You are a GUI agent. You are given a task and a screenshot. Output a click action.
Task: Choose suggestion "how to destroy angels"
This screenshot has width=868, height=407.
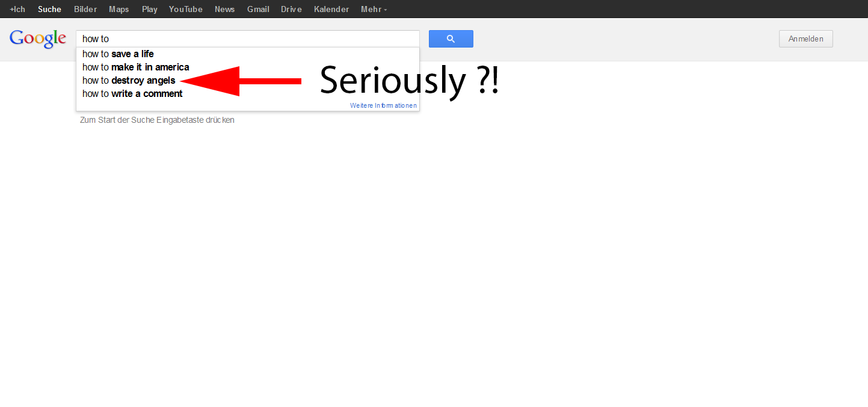(x=248, y=81)
